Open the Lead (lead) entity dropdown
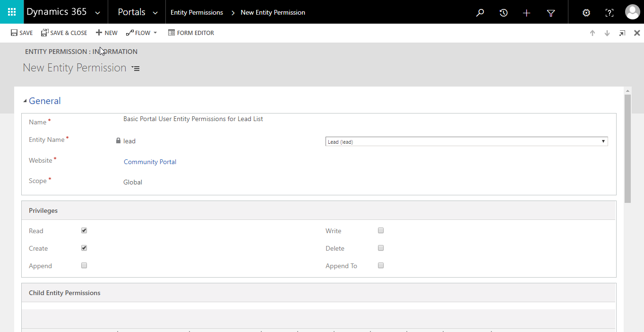This screenshot has height=332, width=644. point(466,142)
